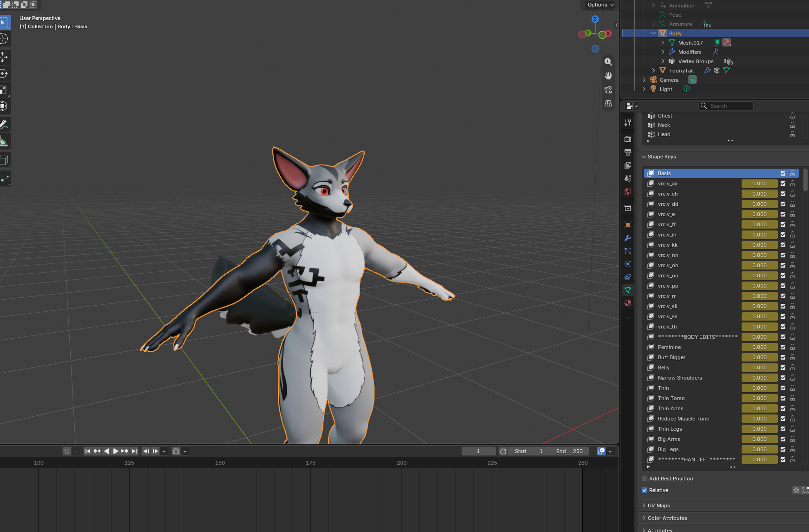Uncheck the Relative shape keys checkbox

[645, 490]
